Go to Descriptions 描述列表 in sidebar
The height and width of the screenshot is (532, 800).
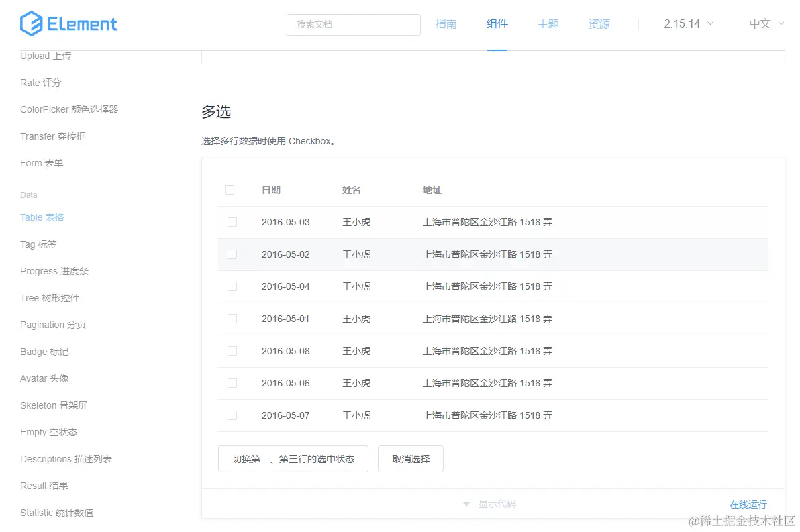(66, 459)
